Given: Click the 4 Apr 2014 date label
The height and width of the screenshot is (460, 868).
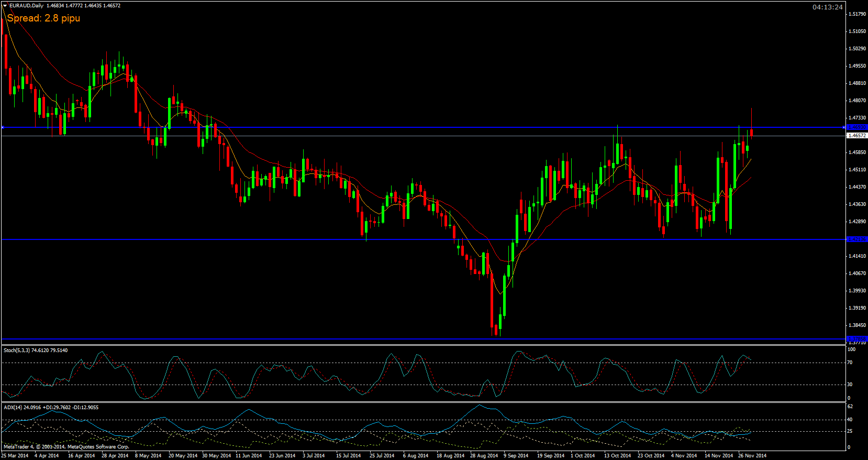Looking at the screenshot, I should [47, 456].
